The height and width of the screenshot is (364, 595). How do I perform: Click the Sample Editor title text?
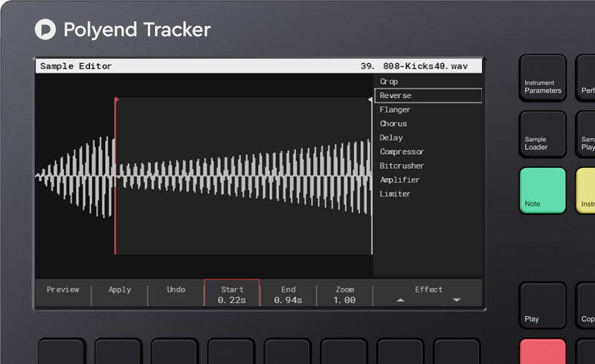point(76,66)
